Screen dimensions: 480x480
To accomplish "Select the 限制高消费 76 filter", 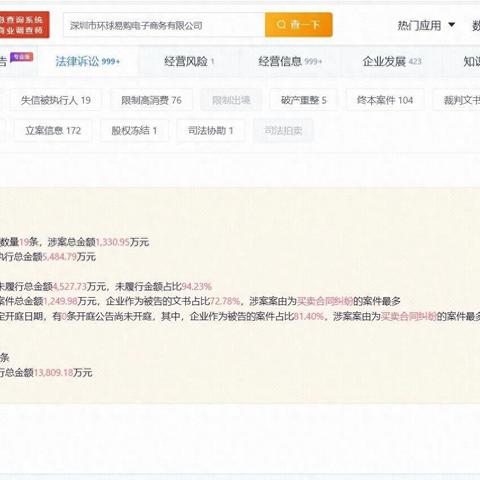I will [x=151, y=100].
